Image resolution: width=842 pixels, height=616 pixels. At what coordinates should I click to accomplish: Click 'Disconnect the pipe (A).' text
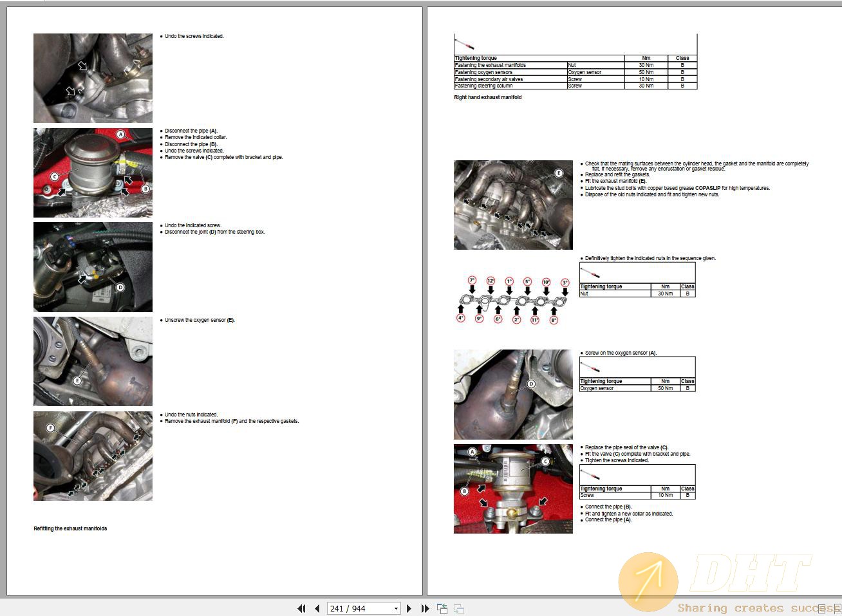[x=191, y=131]
